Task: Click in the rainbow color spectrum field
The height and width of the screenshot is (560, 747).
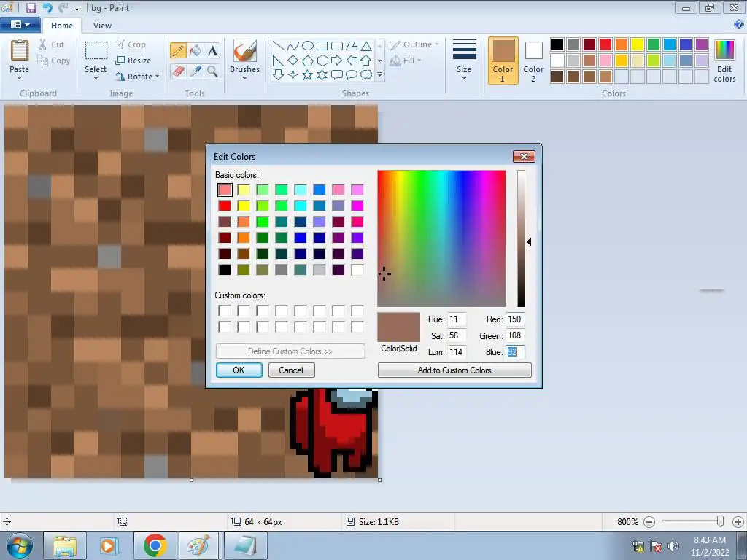Action: pyautogui.click(x=441, y=238)
